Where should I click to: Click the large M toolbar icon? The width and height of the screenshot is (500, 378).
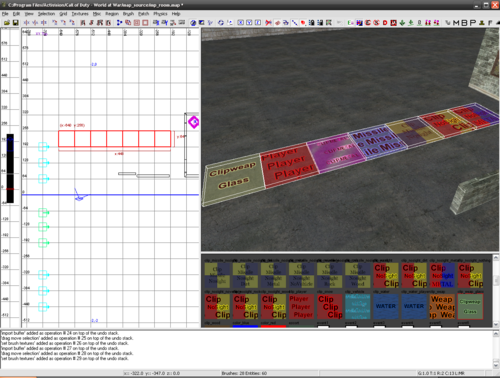[456, 23]
